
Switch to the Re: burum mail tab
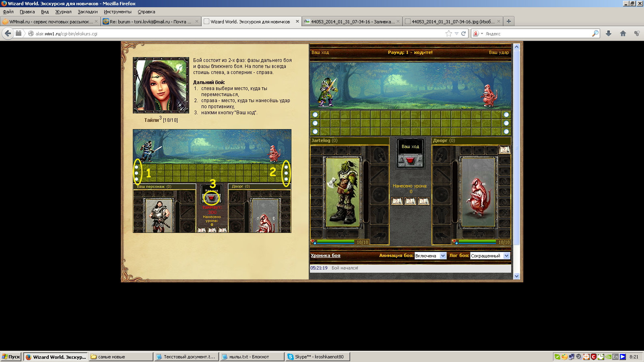point(151,22)
